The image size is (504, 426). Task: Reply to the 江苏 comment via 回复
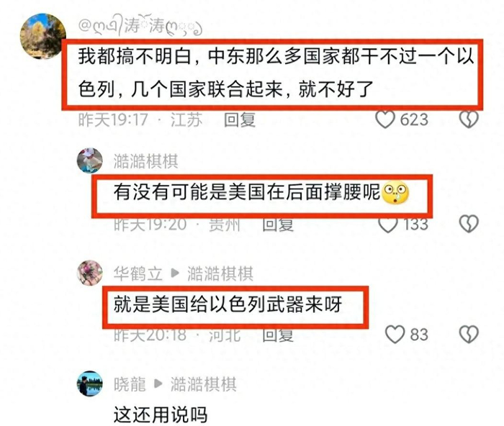pyautogui.click(x=240, y=120)
